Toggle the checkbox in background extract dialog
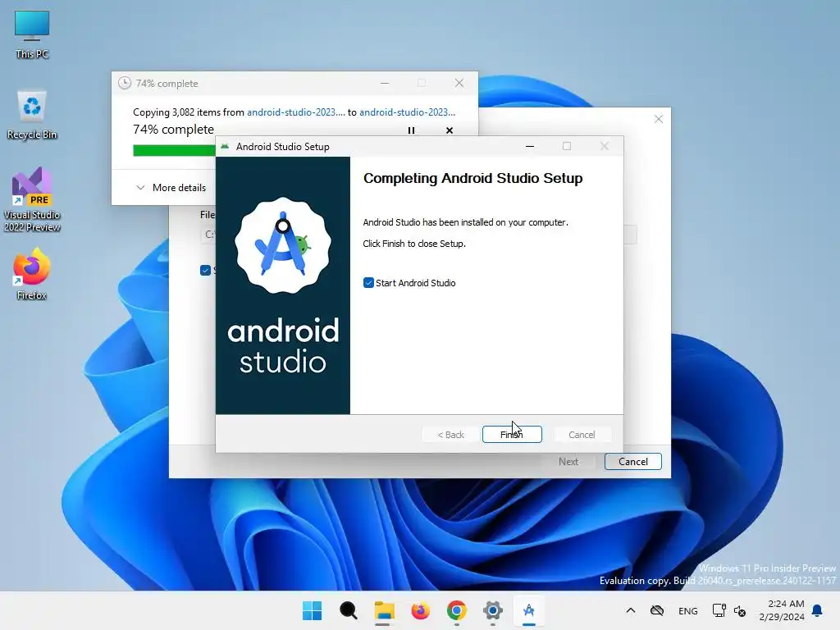Image resolution: width=840 pixels, height=630 pixels. click(x=205, y=270)
